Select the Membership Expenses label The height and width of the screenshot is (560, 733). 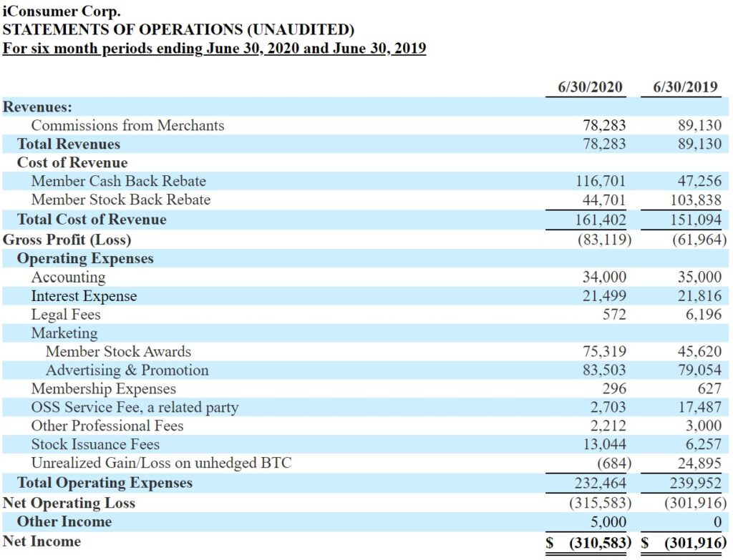tap(104, 388)
